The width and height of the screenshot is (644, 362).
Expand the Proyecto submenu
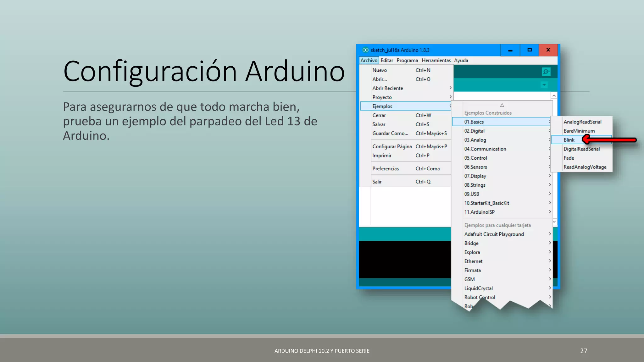pos(406,97)
